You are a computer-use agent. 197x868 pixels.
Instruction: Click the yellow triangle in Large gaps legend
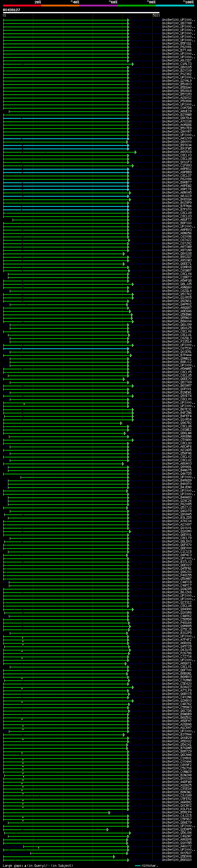coord(25,865)
